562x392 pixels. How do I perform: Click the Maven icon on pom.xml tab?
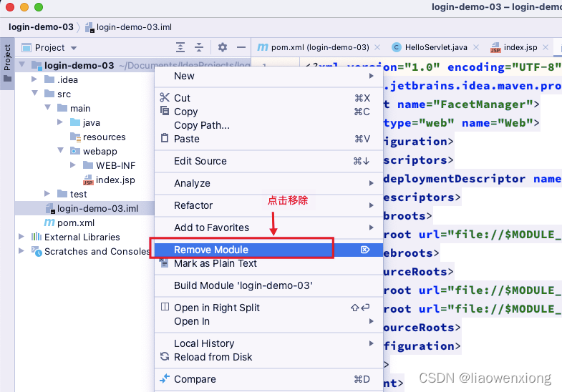coord(263,47)
